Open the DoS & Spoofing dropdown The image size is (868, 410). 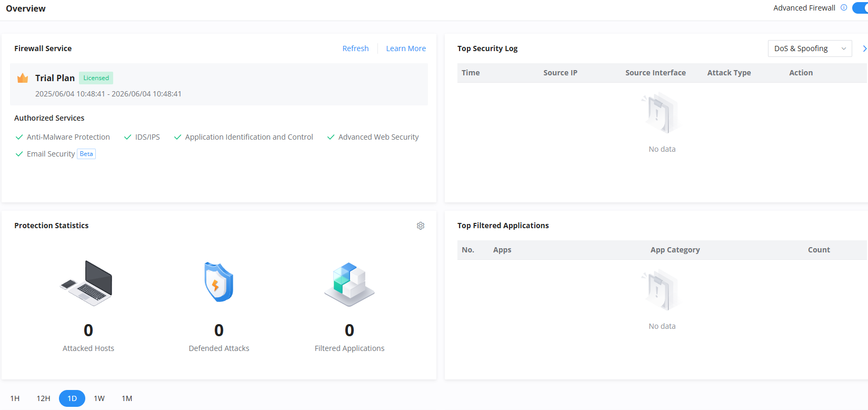click(x=810, y=48)
